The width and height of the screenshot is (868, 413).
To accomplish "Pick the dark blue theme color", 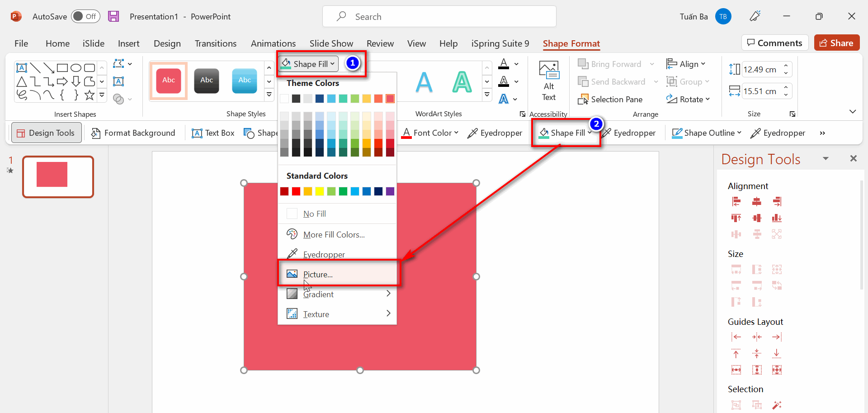I will pyautogui.click(x=320, y=99).
